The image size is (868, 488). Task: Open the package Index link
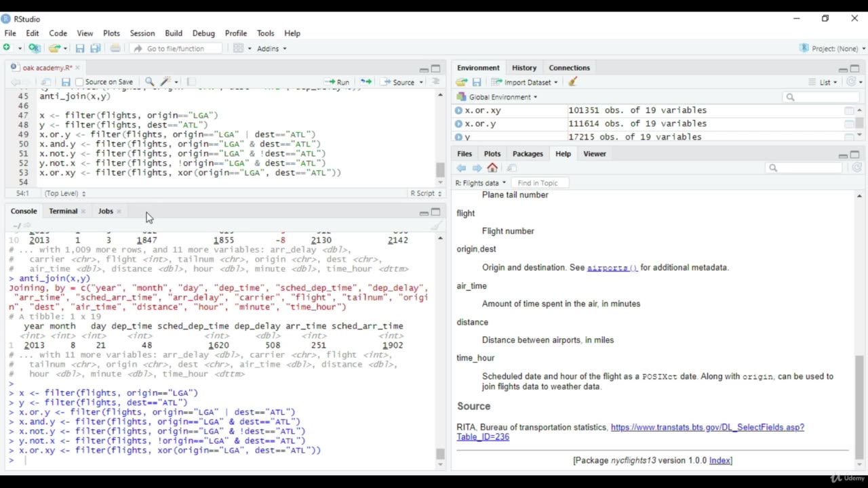click(719, 460)
